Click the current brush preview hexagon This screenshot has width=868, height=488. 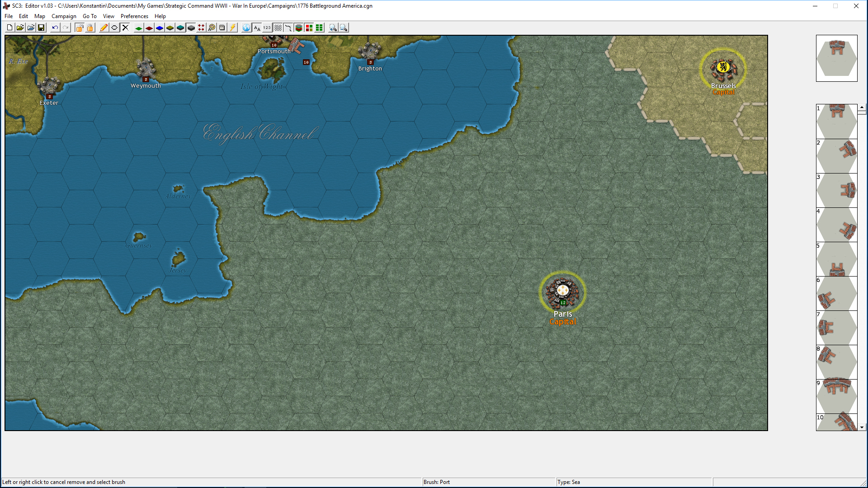(x=836, y=58)
